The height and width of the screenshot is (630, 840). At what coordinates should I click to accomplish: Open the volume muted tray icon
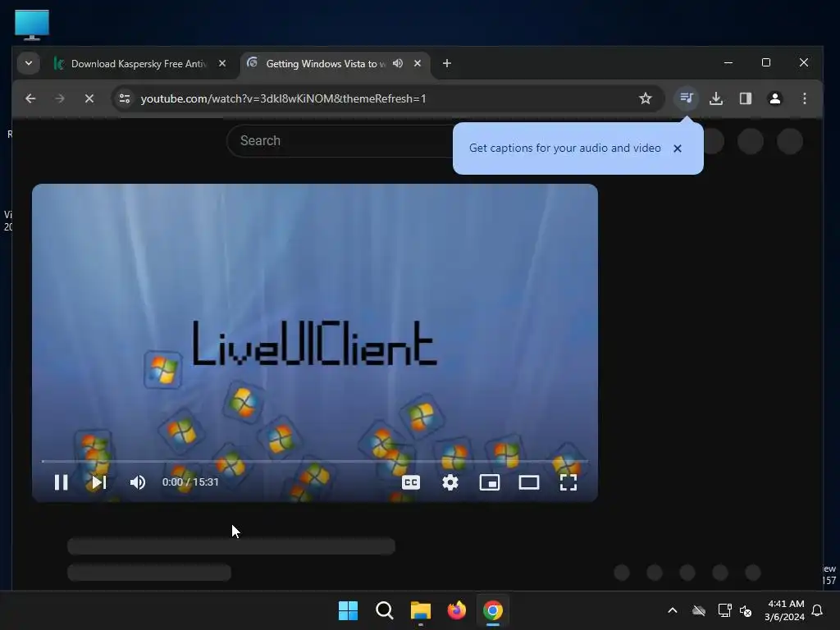[x=745, y=610]
